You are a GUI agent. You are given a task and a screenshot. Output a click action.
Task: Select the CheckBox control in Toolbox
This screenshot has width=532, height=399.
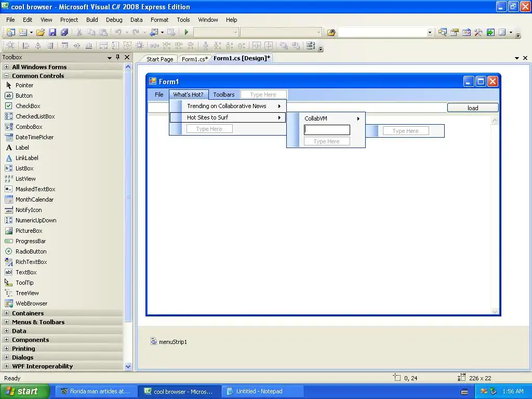coord(28,106)
